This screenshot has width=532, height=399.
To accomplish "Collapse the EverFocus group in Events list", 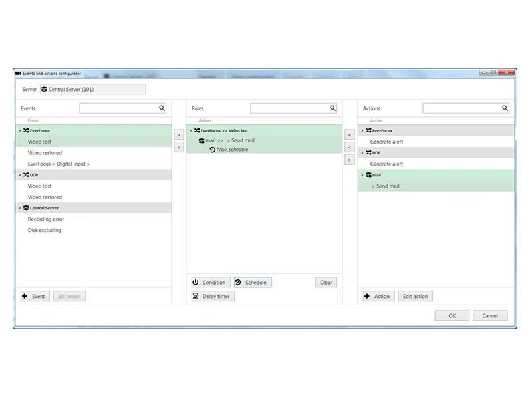I will (20, 131).
